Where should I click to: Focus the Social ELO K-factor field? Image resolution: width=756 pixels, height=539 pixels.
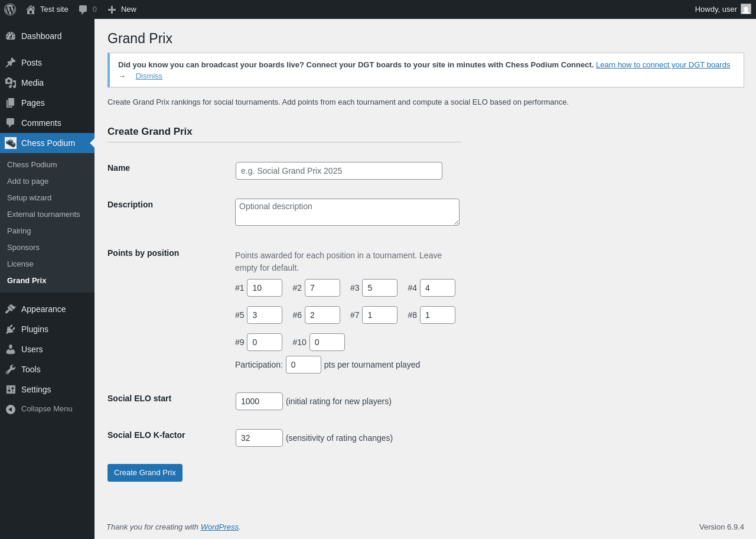pyautogui.click(x=259, y=438)
